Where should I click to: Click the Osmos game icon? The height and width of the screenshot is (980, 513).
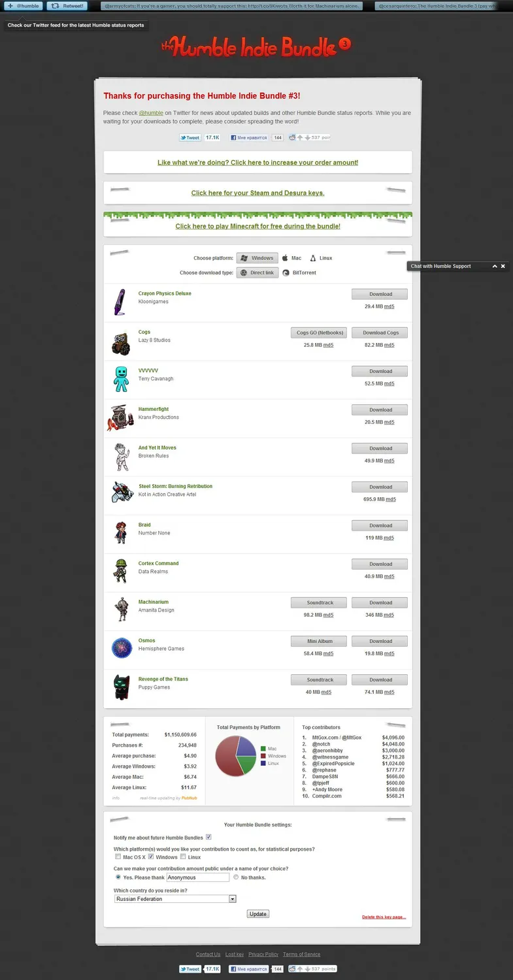[122, 648]
